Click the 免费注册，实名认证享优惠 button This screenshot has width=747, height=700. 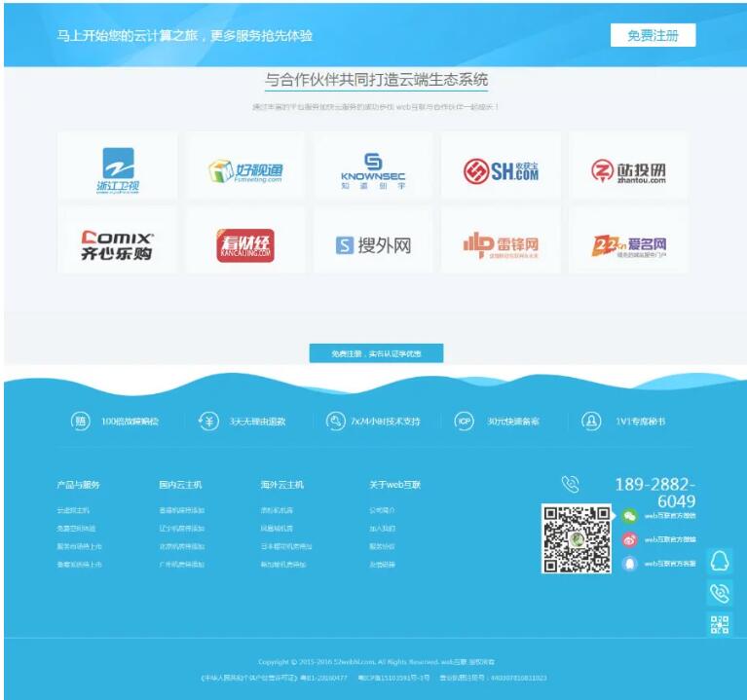click(x=376, y=353)
